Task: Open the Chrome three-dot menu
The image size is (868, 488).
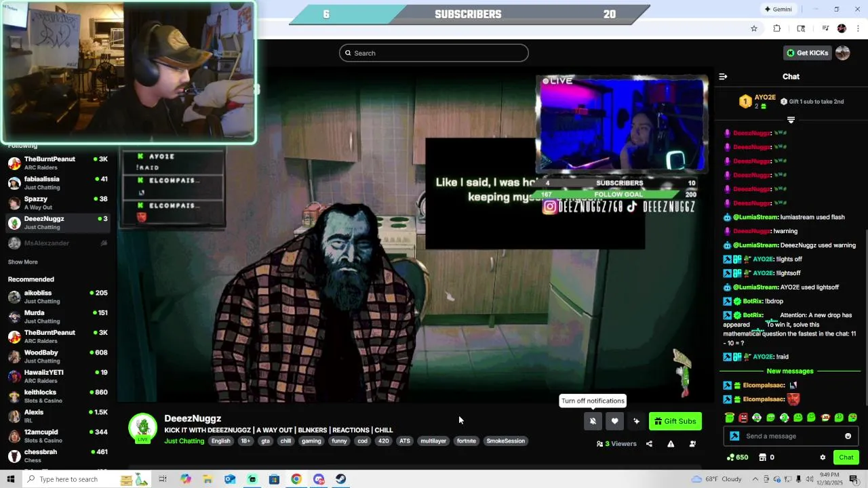Action: 859,28
